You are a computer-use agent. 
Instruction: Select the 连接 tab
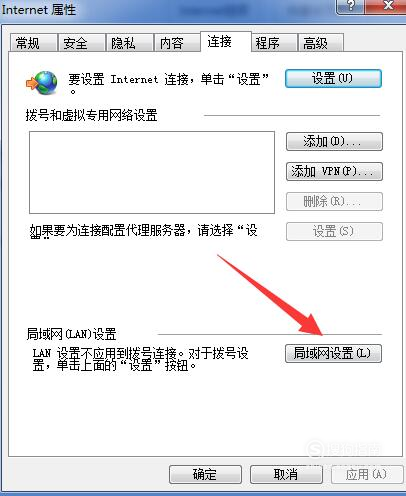(226, 42)
